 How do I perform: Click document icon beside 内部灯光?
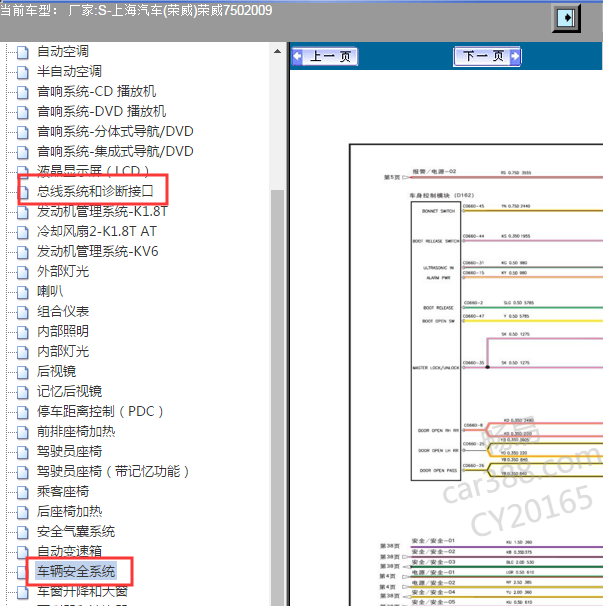pyautogui.click(x=22, y=352)
